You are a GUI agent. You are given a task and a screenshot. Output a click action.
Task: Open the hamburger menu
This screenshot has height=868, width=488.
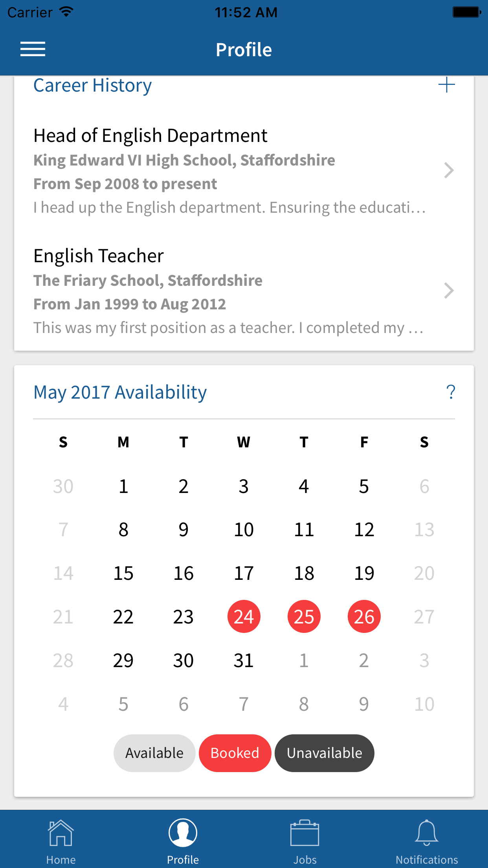coord(33,50)
